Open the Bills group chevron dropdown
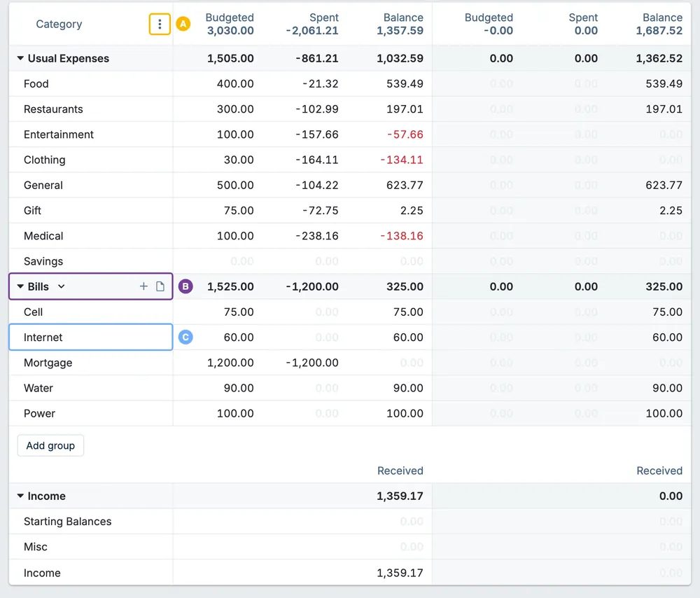This screenshot has height=598, width=700. pyautogui.click(x=62, y=286)
